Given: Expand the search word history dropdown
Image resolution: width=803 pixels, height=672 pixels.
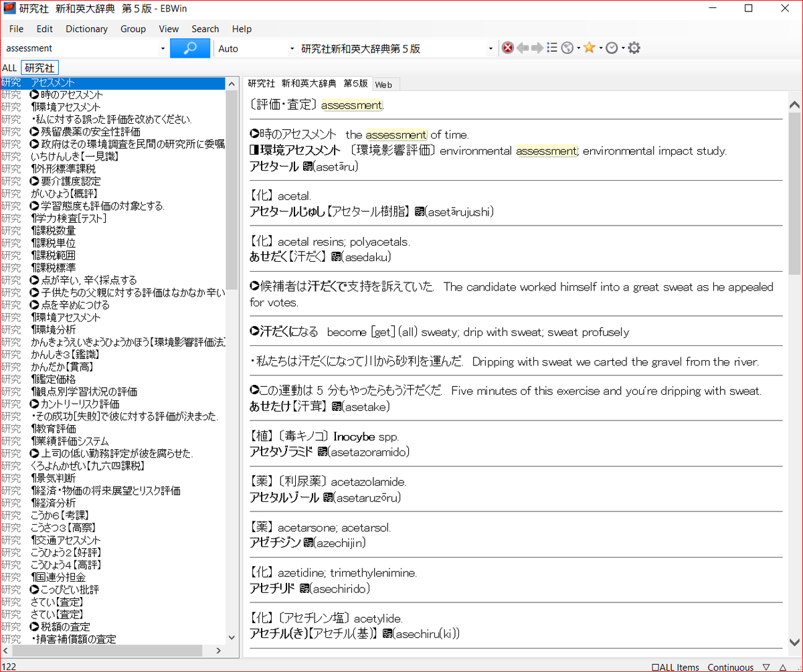Looking at the screenshot, I should (163, 49).
